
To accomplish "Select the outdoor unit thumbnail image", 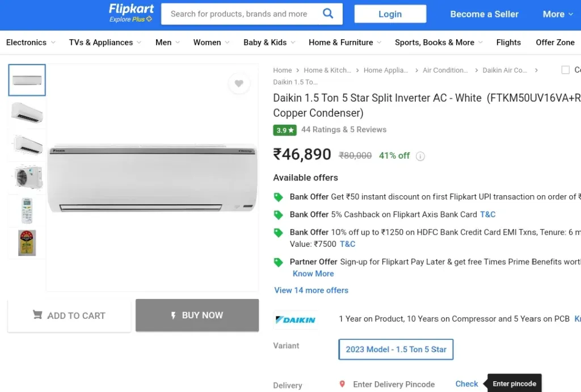I will (x=27, y=177).
